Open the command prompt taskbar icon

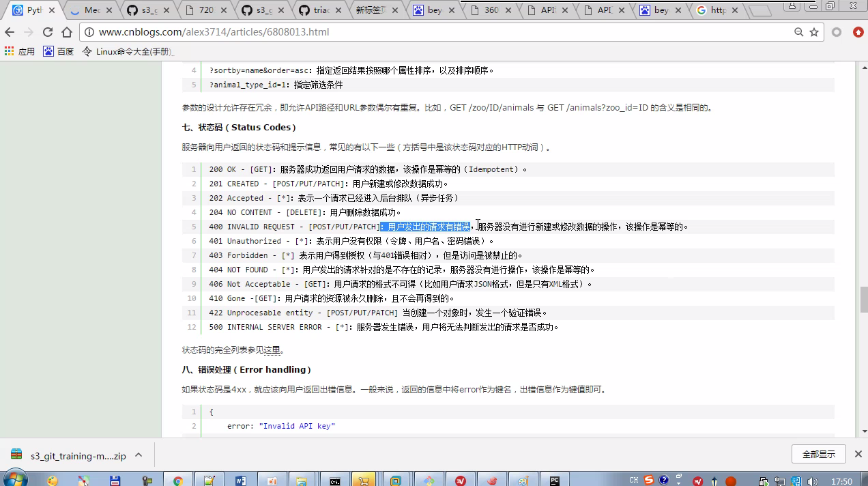[334, 481]
